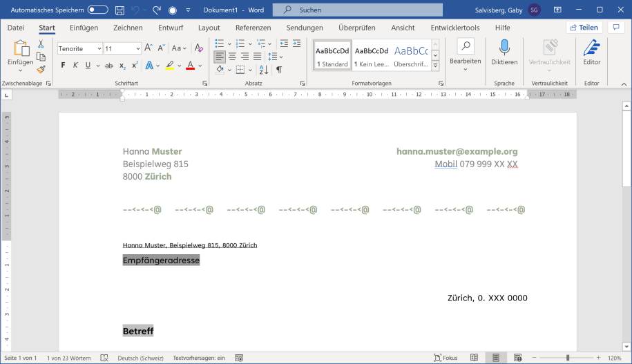Decrease font size with the smaller A icon

(x=161, y=48)
